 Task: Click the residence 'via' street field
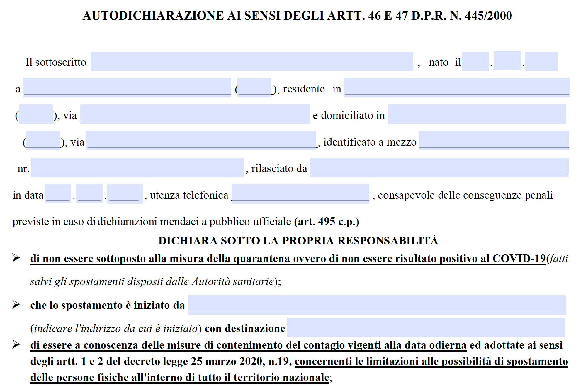(x=195, y=114)
